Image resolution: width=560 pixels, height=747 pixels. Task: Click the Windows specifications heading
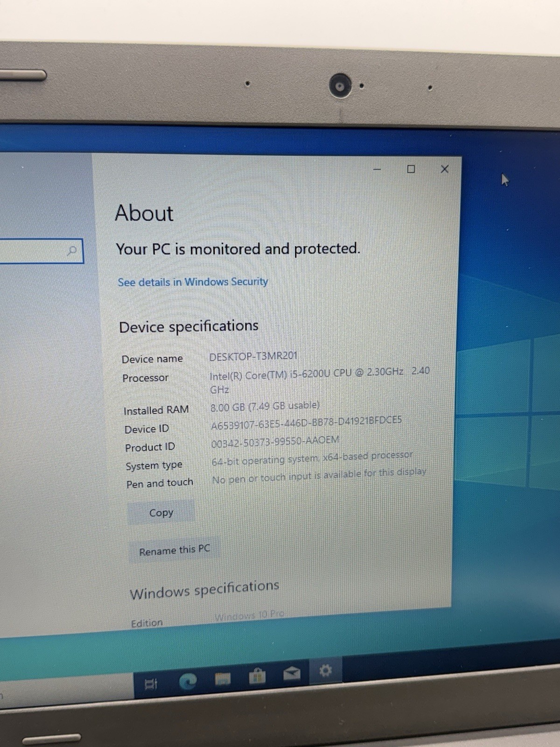pyautogui.click(x=204, y=589)
